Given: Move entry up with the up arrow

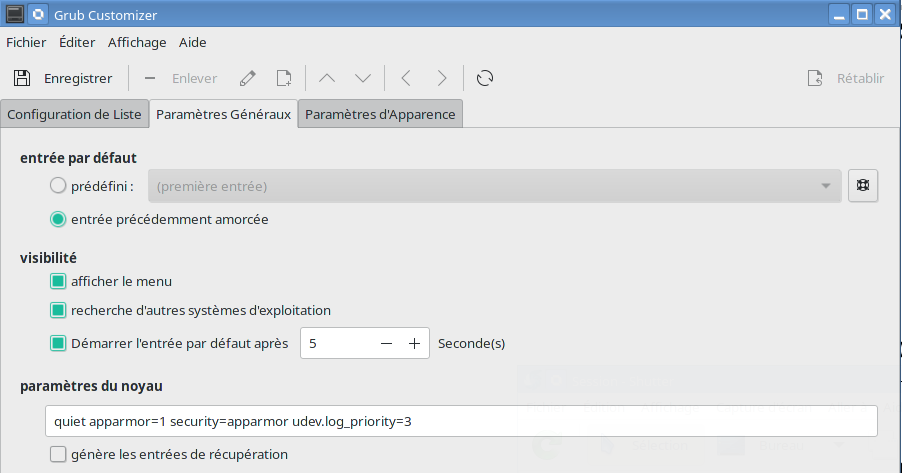Looking at the screenshot, I should click(327, 78).
